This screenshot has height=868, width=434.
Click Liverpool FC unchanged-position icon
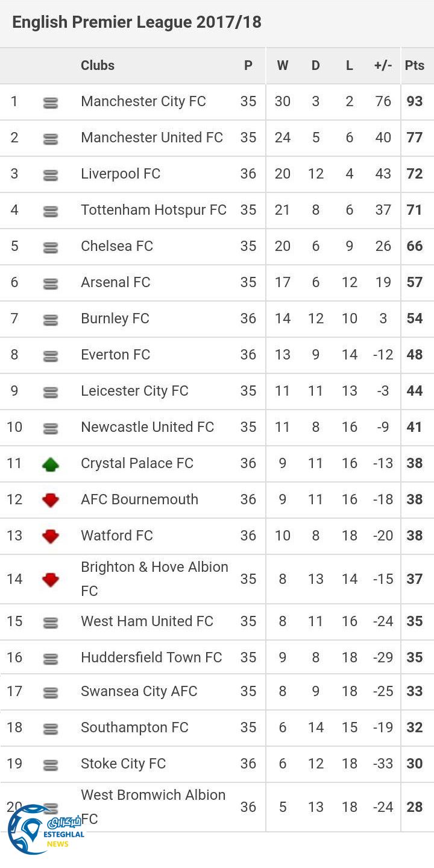[x=51, y=176]
